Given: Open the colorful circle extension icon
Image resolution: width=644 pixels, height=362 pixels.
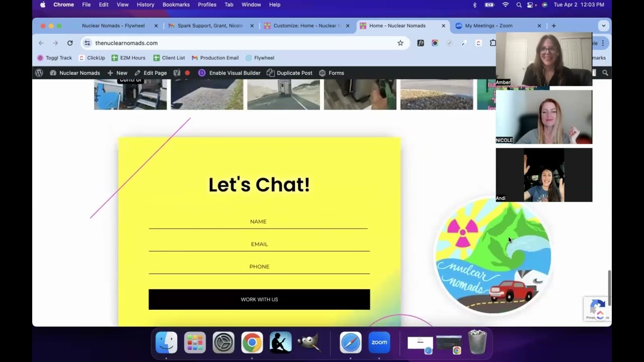Looking at the screenshot, I should 435,43.
